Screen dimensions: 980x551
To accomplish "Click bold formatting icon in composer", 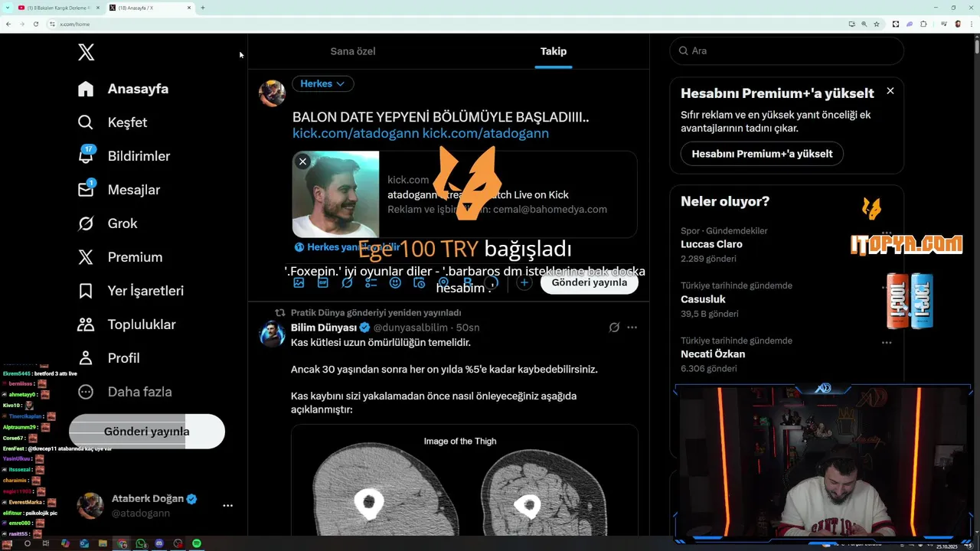I will (467, 282).
